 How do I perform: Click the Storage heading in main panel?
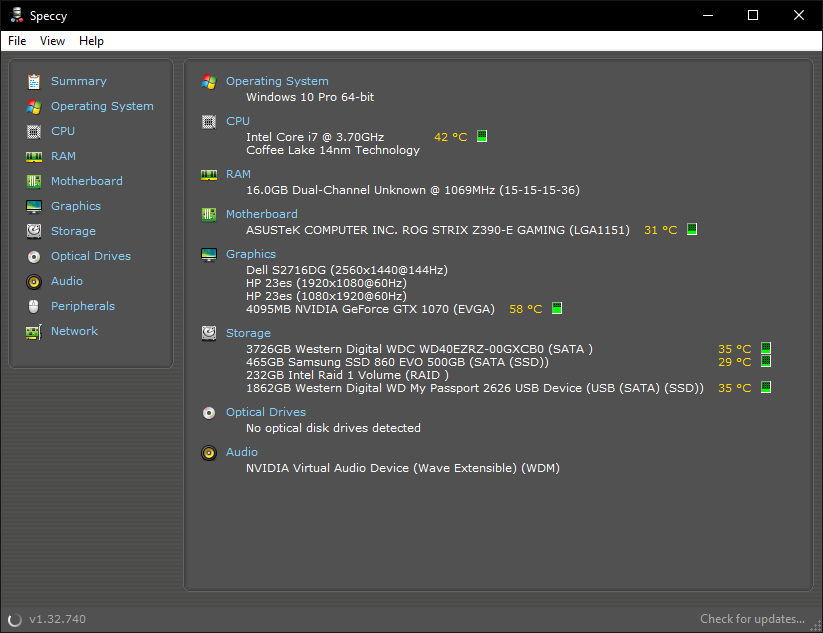coord(248,333)
